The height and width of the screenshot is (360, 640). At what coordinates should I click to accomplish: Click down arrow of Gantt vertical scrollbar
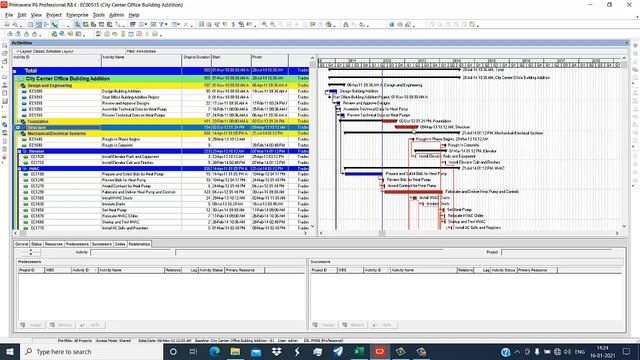[624, 226]
